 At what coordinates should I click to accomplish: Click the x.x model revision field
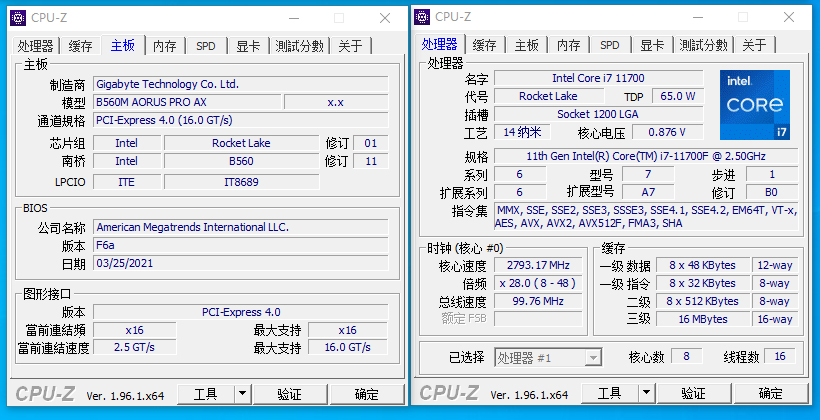336,102
